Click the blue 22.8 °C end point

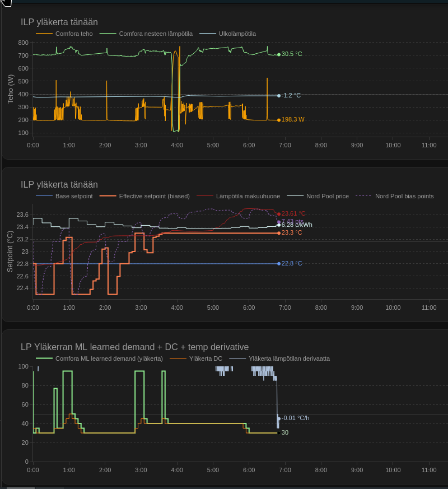[279, 264]
